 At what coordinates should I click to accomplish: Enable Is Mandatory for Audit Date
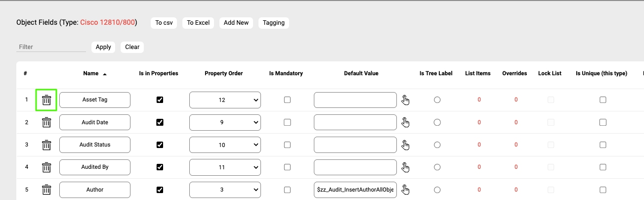tap(287, 122)
